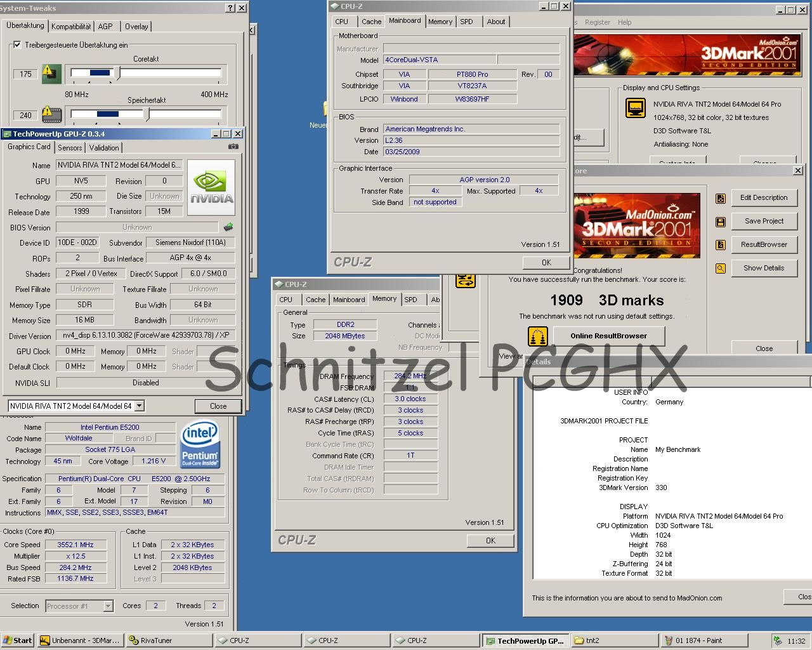812x650 pixels.
Task: Click GPU-Z Device ID field 10DE - 002D
Action: pos(77,242)
